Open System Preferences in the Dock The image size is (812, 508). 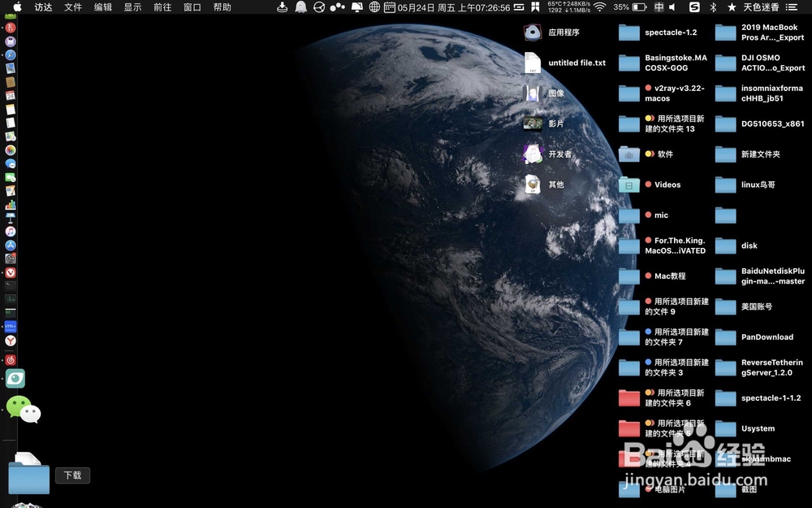(x=11, y=258)
